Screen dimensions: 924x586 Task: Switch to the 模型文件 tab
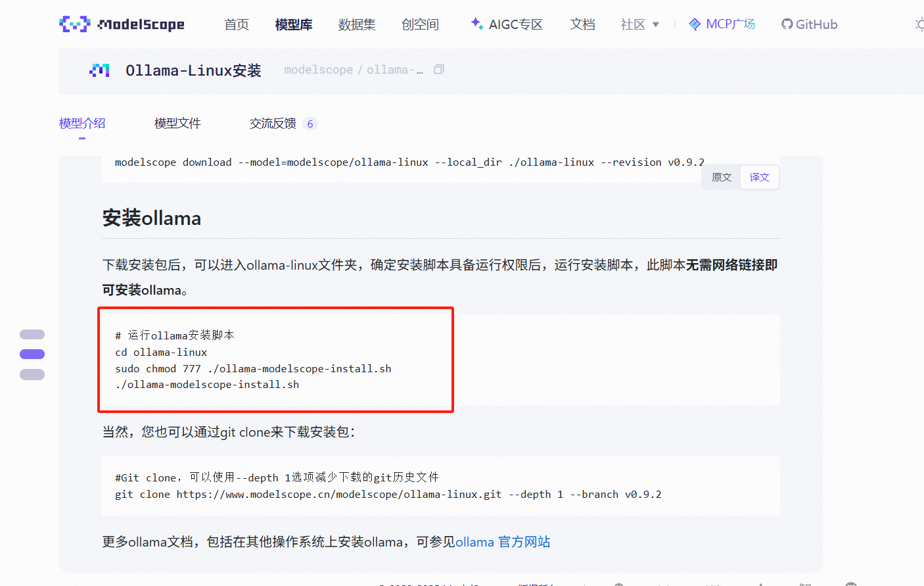coord(177,123)
